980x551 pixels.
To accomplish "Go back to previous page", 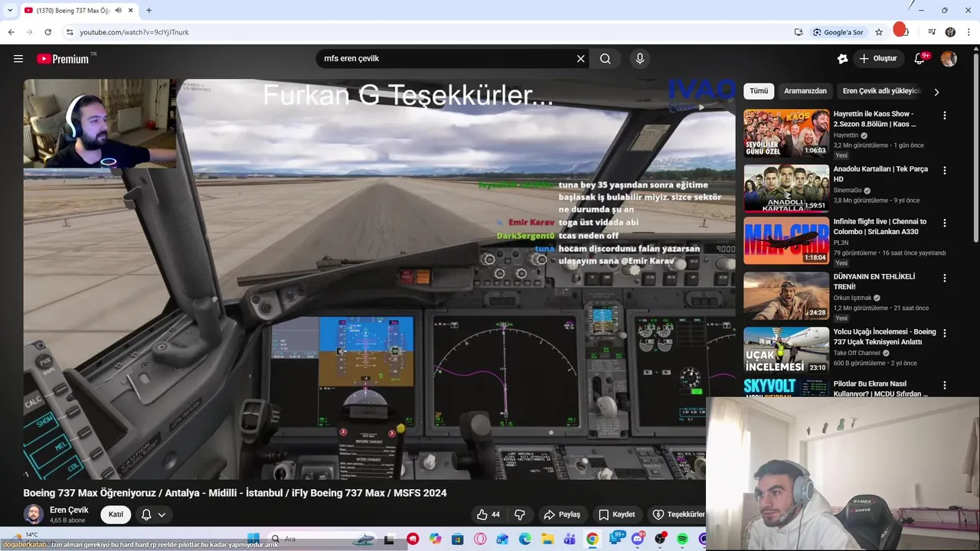I will 11,32.
